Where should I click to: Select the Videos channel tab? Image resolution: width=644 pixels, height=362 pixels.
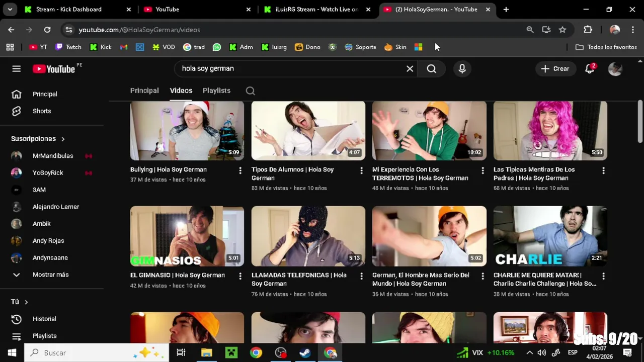coord(181,90)
